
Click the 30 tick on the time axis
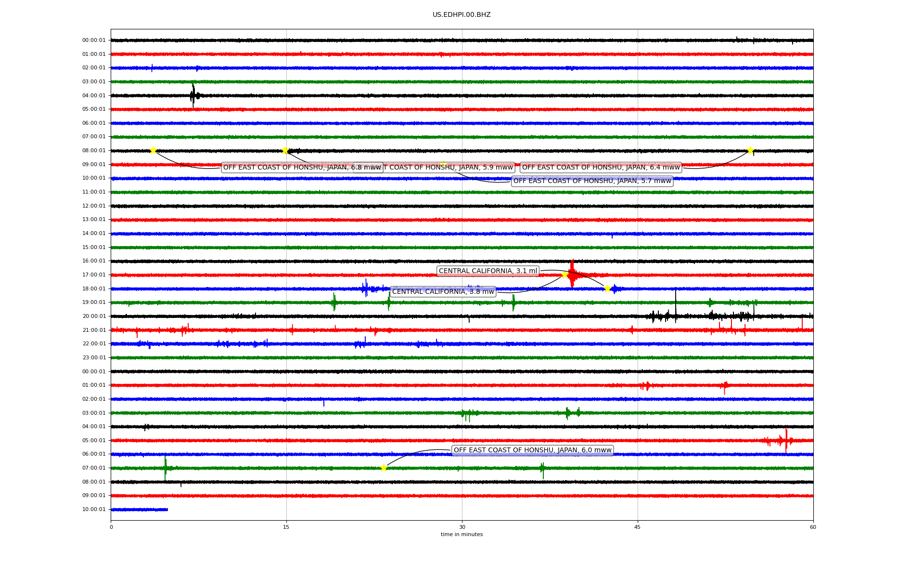[462, 527]
